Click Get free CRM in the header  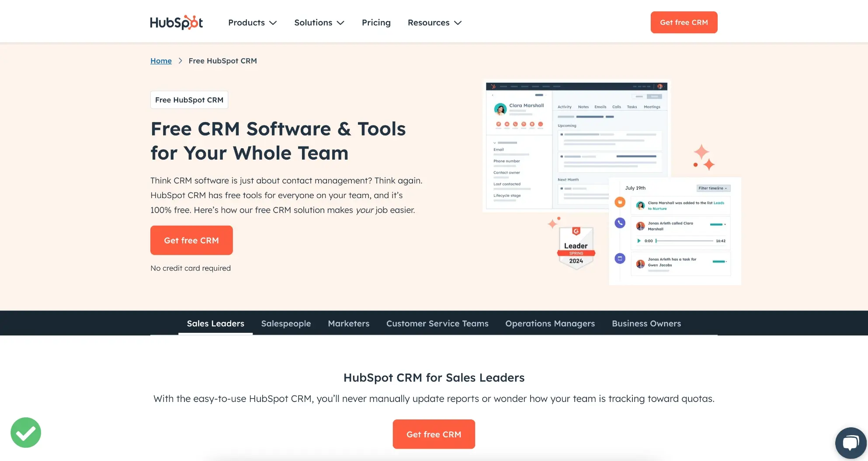click(684, 22)
